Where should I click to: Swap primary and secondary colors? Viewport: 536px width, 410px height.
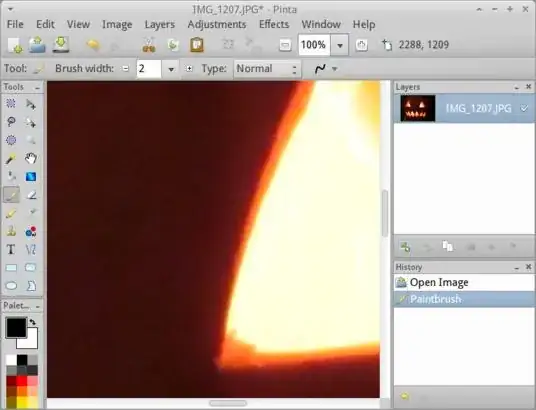[32, 322]
